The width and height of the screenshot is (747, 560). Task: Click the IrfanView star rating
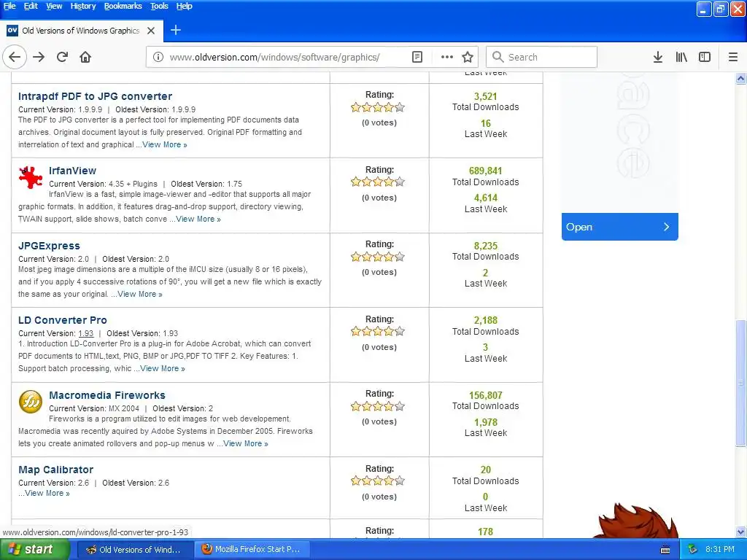[x=378, y=182]
